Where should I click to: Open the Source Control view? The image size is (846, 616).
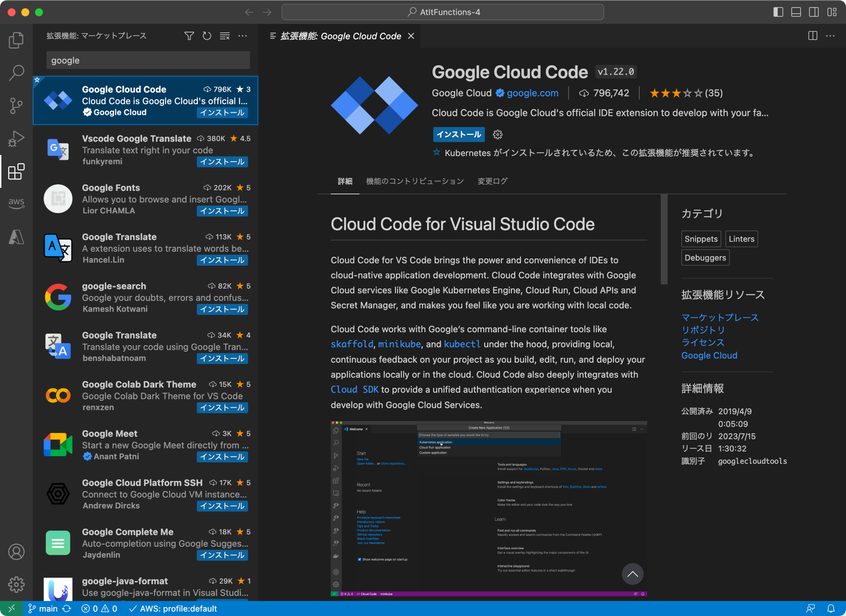pyautogui.click(x=16, y=106)
